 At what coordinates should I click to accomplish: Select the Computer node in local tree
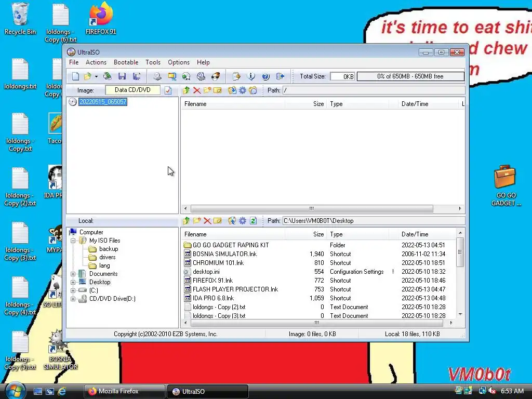tap(91, 232)
